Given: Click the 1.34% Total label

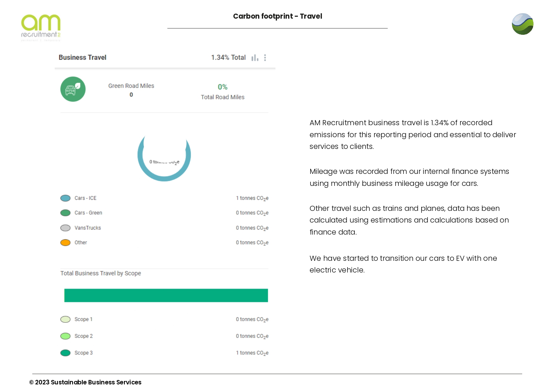Looking at the screenshot, I should tap(228, 58).
